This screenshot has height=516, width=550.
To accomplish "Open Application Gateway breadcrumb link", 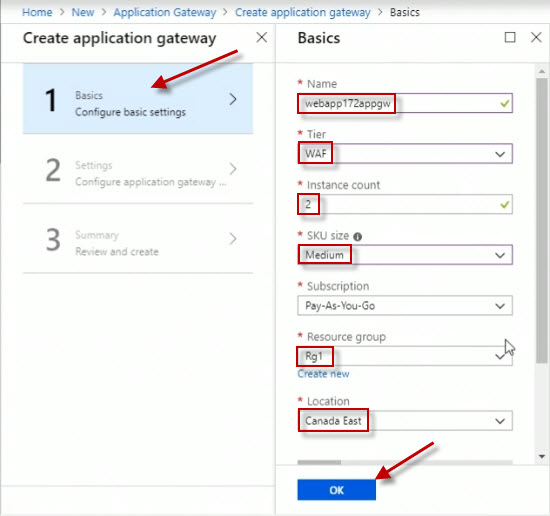I will tap(165, 12).
